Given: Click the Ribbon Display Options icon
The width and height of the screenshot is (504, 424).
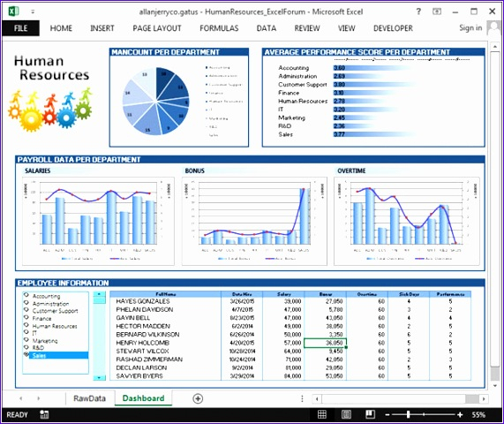Looking at the screenshot, I should [x=437, y=11].
